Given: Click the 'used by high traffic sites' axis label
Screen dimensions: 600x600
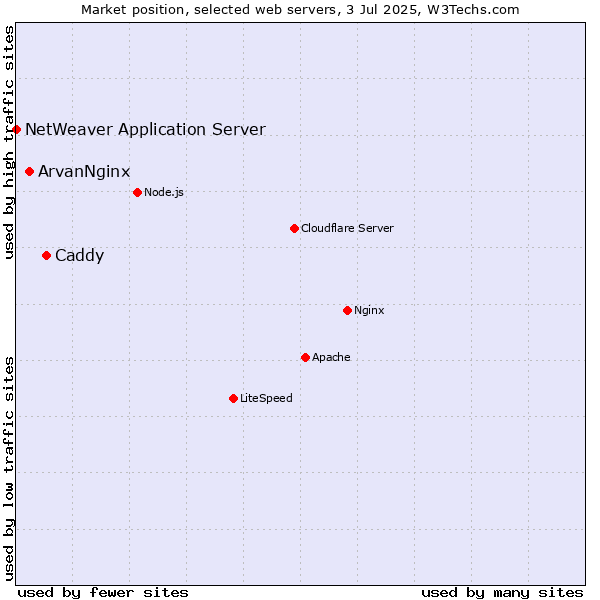Looking at the screenshot, I should pyautogui.click(x=8, y=142).
